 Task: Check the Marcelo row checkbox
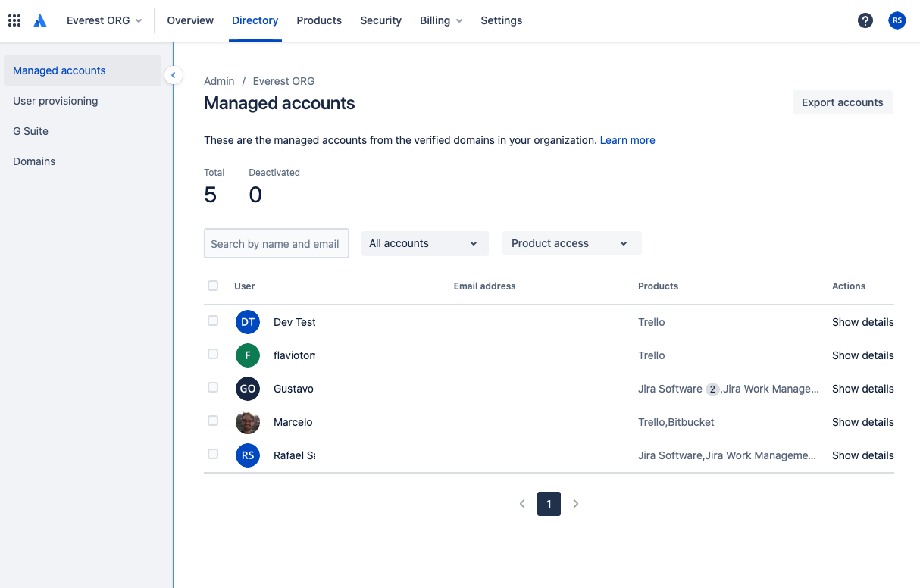pos(213,421)
